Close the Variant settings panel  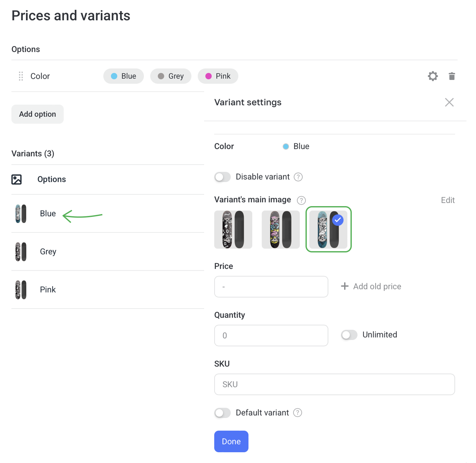[449, 102]
